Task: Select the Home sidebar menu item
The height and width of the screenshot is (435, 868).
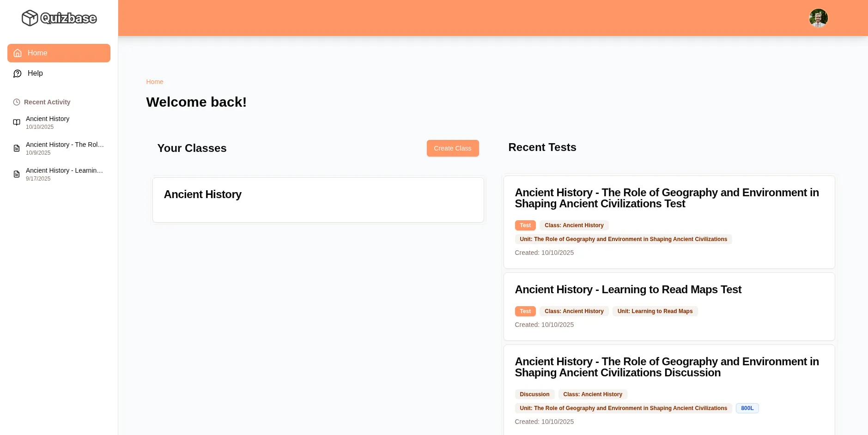Action: (59, 53)
